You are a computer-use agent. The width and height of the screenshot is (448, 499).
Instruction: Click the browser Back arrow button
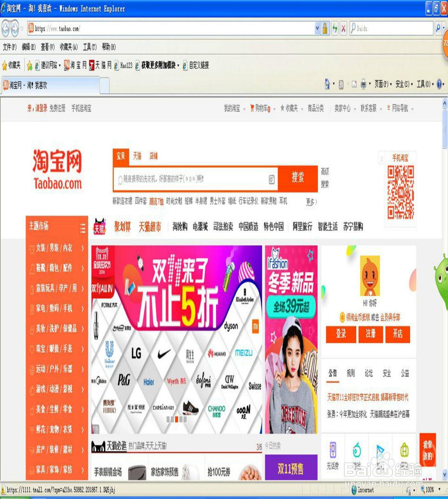pos(5,29)
